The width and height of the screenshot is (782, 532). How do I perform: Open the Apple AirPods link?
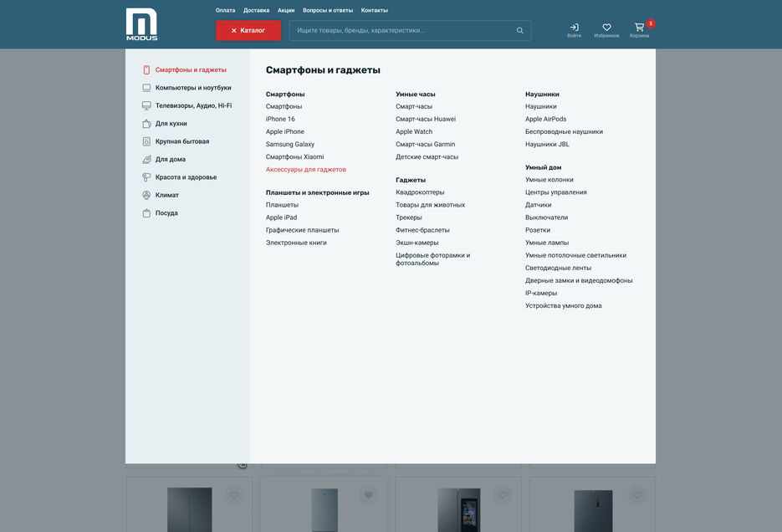(545, 119)
